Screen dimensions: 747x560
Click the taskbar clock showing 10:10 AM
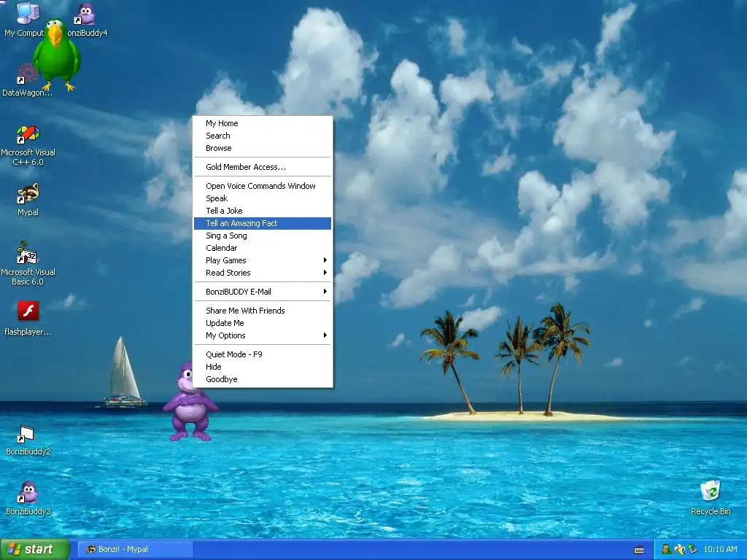(x=720, y=549)
